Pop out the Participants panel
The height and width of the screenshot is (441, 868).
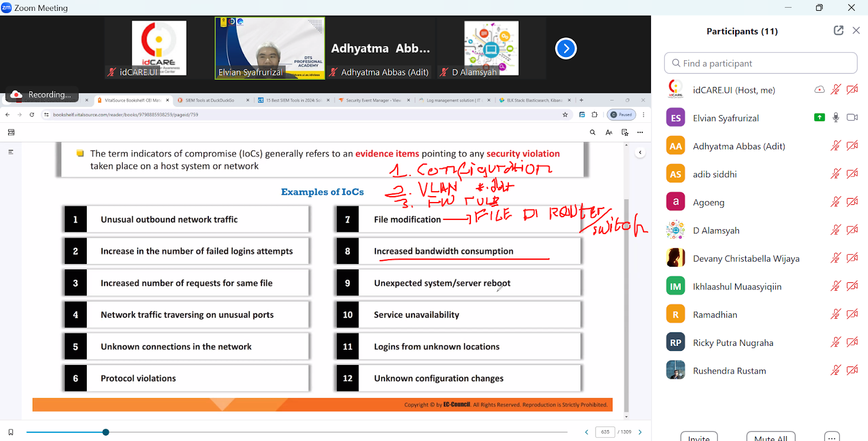coord(838,30)
